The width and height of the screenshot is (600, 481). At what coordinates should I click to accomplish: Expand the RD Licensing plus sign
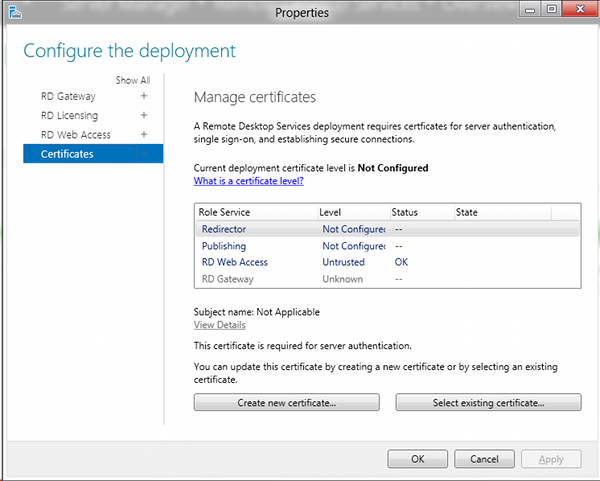[x=144, y=115]
